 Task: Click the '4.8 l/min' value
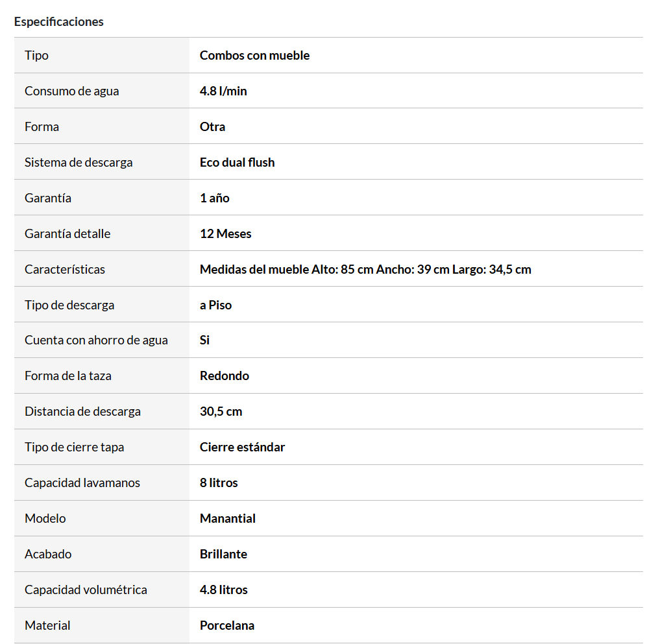click(x=223, y=91)
